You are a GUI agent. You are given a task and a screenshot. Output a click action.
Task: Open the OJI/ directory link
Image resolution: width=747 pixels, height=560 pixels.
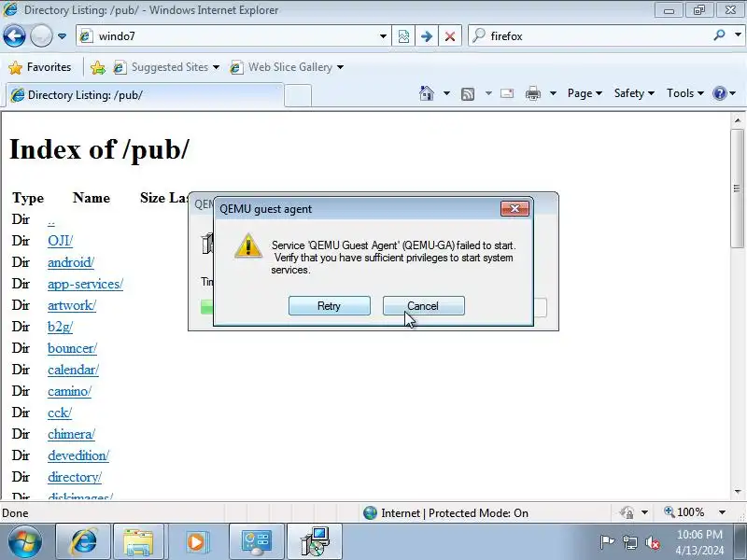60,241
